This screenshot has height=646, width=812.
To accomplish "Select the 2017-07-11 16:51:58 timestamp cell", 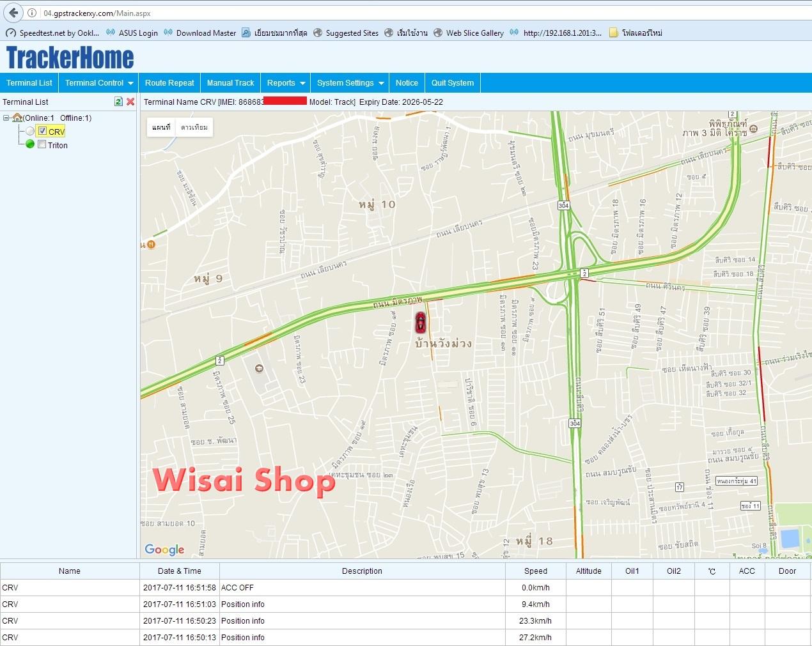I will pos(180,588).
